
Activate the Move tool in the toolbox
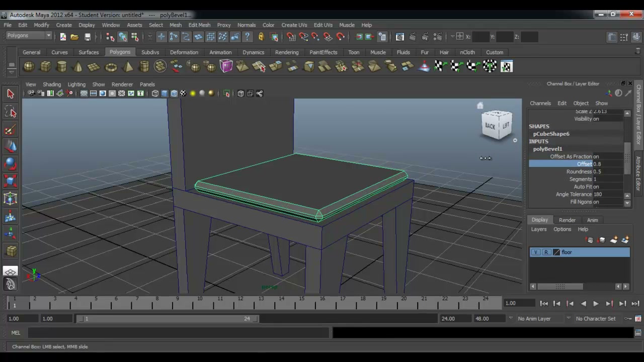click(x=11, y=147)
